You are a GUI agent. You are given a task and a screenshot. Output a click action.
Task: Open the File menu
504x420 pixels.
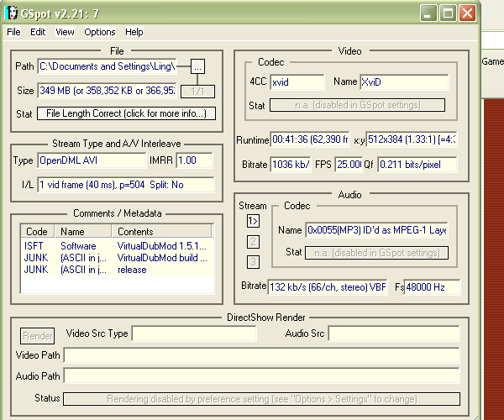(13, 32)
